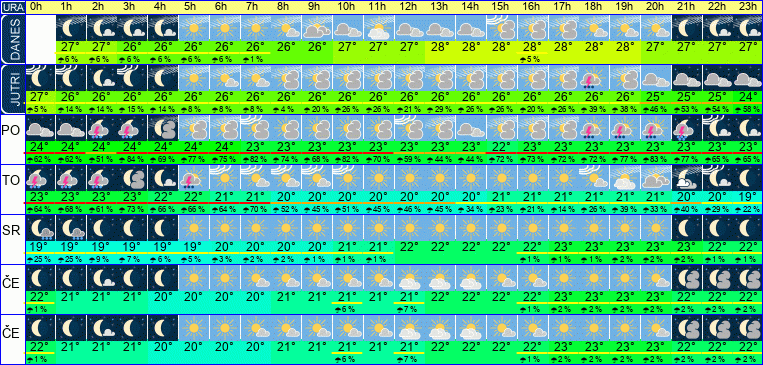Click the DANES 13h 28° temperature cell
The width and height of the screenshot is (763, 365).
pos(440,47)
